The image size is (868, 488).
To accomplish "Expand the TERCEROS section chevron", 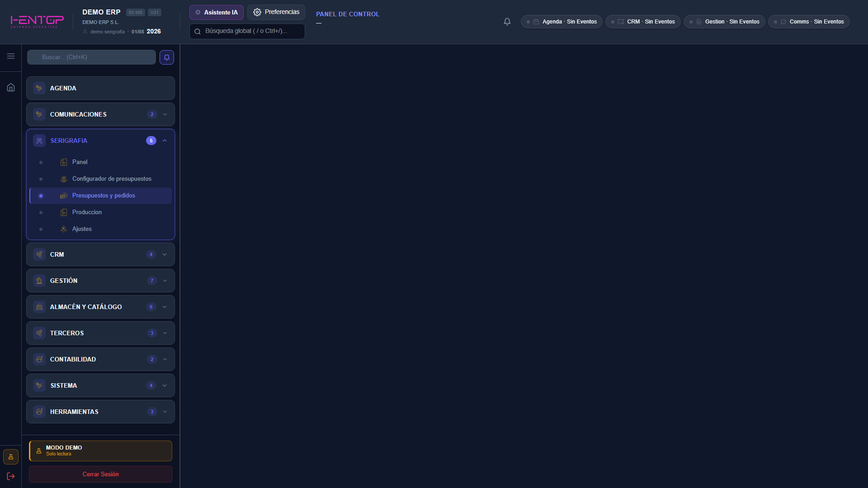I will point(165,333).
